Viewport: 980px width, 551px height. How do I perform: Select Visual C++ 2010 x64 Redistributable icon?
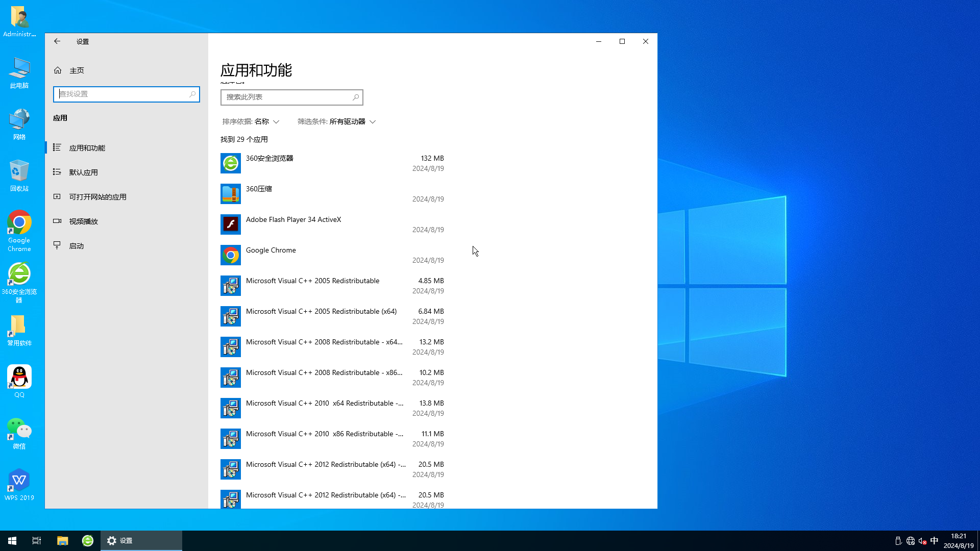click(231, 408)
